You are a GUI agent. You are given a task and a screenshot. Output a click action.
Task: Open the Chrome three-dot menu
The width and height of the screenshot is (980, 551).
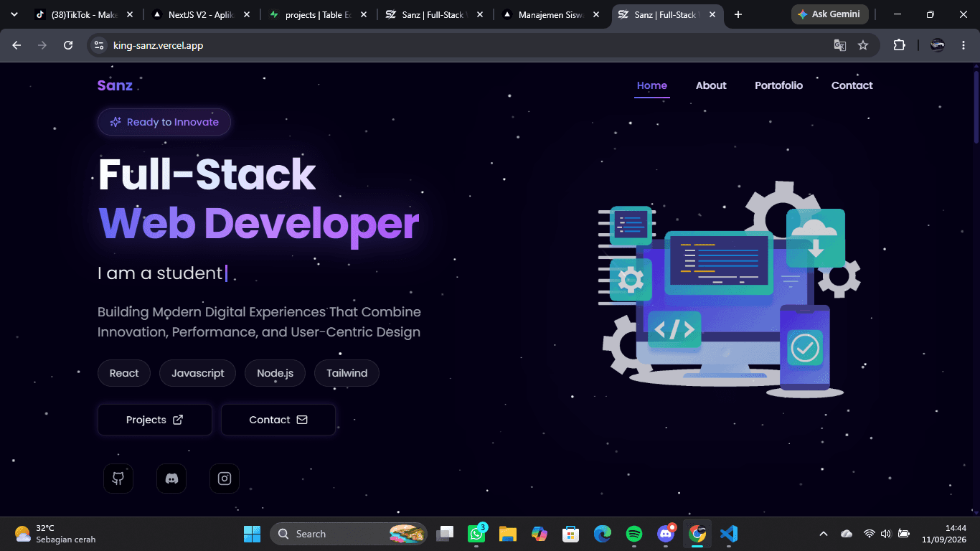coord(963,45)
